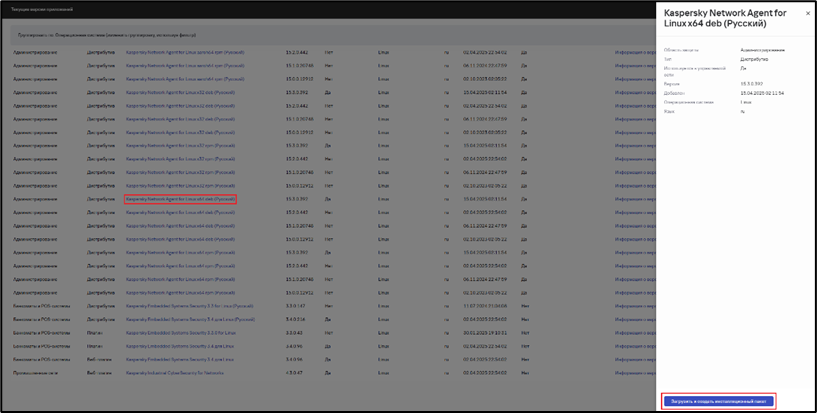Open Network Agent x64 rpm version 15.1.0.20748
The width and height of the screenshot is (817, 413).
180,280
